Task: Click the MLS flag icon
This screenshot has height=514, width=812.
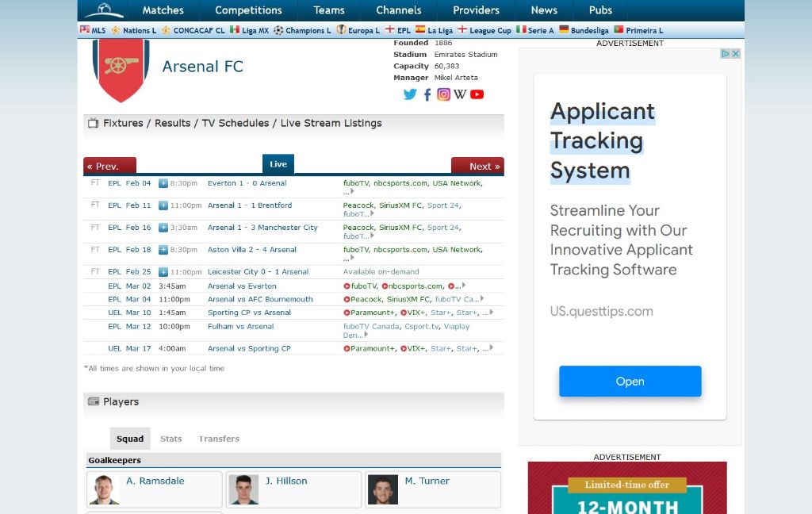Action: click(85, 30)
